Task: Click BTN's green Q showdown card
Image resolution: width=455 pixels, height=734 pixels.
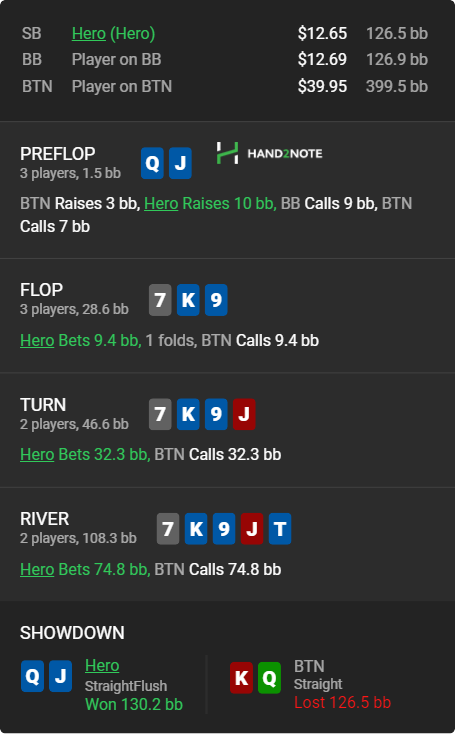Action: [x=269, y=677]
